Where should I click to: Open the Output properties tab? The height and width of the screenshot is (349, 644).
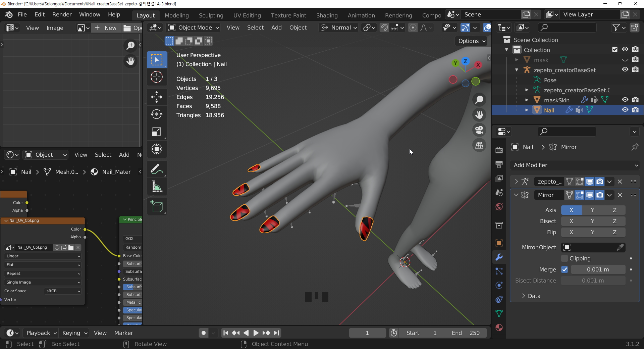point(499,164)
